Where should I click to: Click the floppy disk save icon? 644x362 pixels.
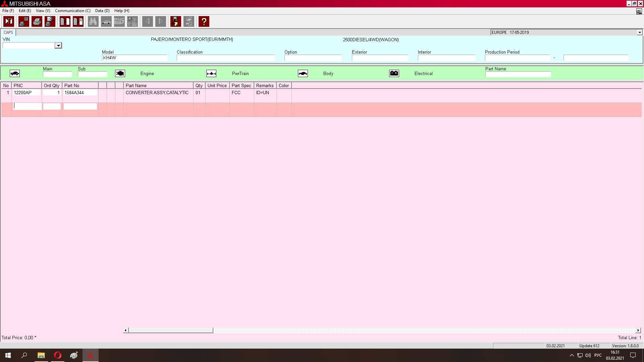coord(175,22)
